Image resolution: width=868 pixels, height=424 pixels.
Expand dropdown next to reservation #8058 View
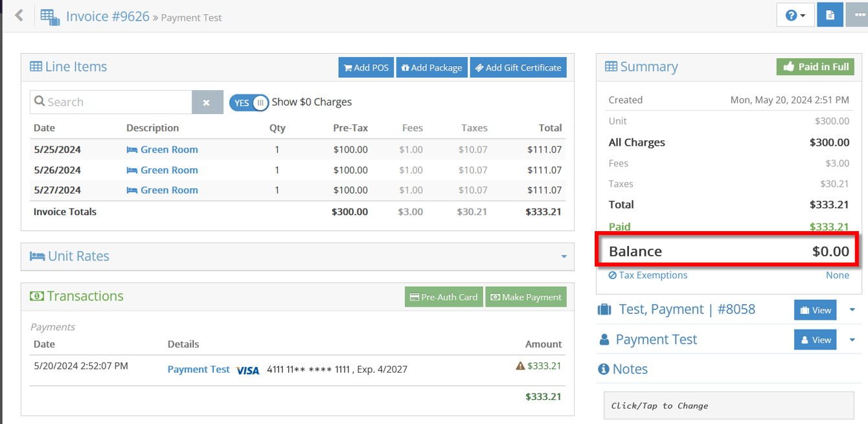(852, 310)
